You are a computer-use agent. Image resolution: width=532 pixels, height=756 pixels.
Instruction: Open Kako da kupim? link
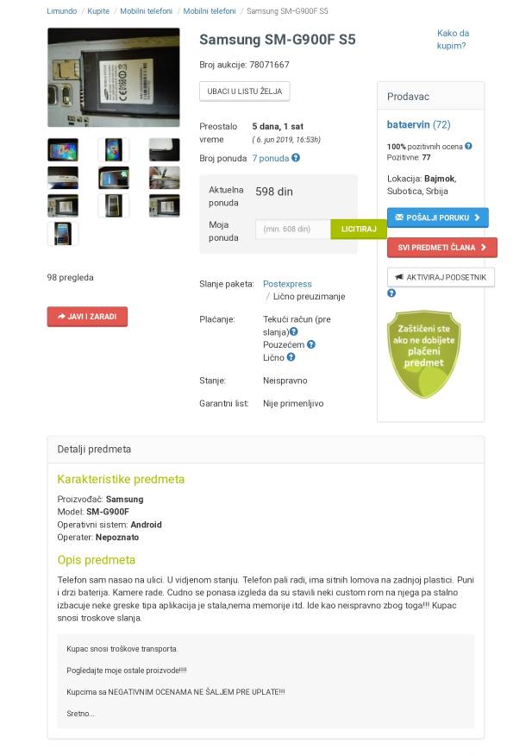tap(453, 40)
